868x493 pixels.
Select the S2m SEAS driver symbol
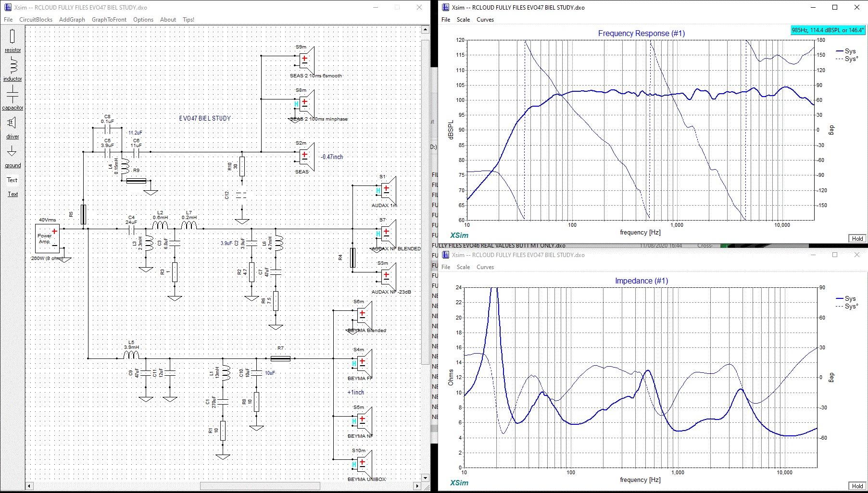(304, 157)
